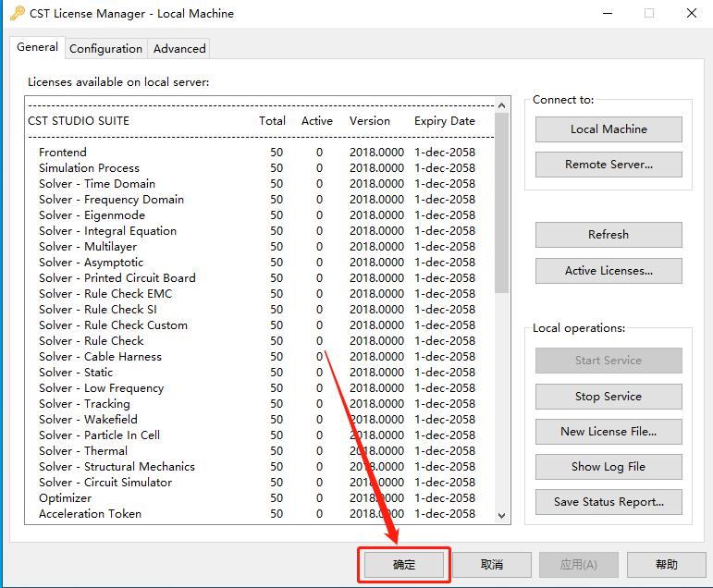The width and height of the screenshot is (713, 588).
Task: Save the Status Report
Action: click(x=609, y=502)
